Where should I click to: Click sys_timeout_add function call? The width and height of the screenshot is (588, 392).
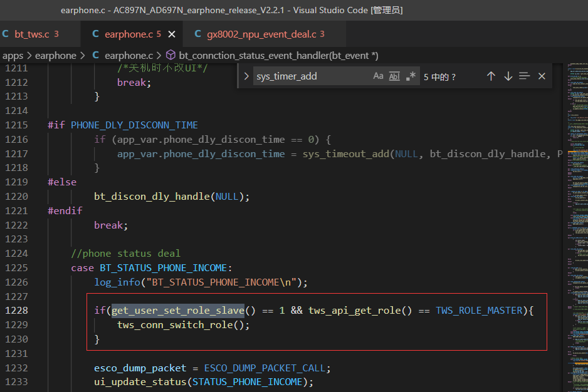(346, 153)
